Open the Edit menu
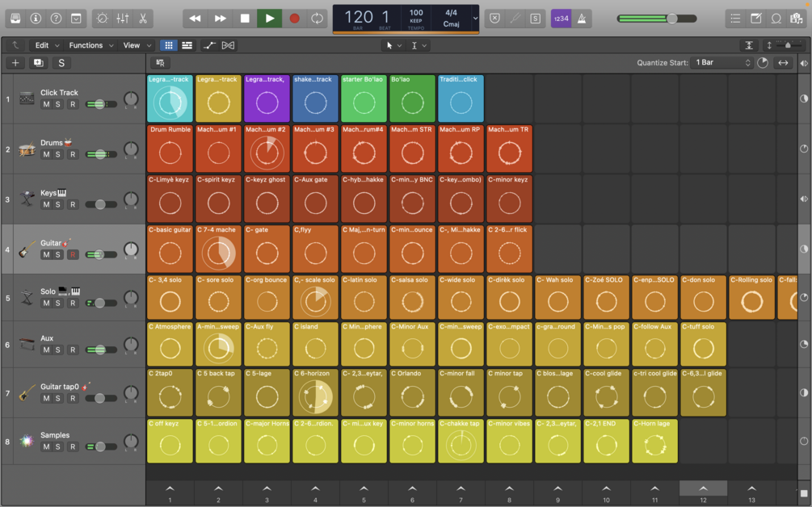 [x=47, y=45]
